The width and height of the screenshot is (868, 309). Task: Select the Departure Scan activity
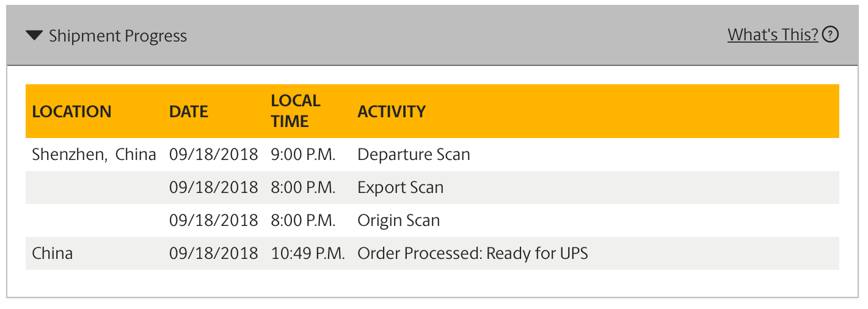pyautogui.click(x=414, y=154)
